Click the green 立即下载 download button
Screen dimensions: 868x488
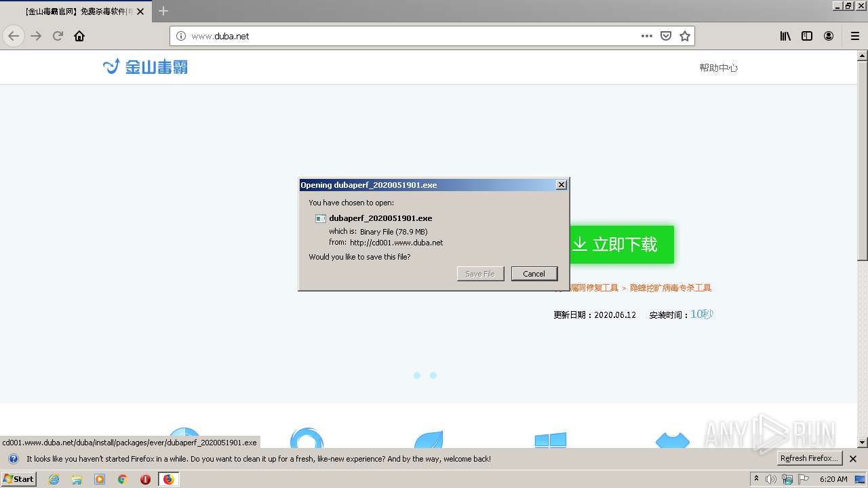click(622, 245)
